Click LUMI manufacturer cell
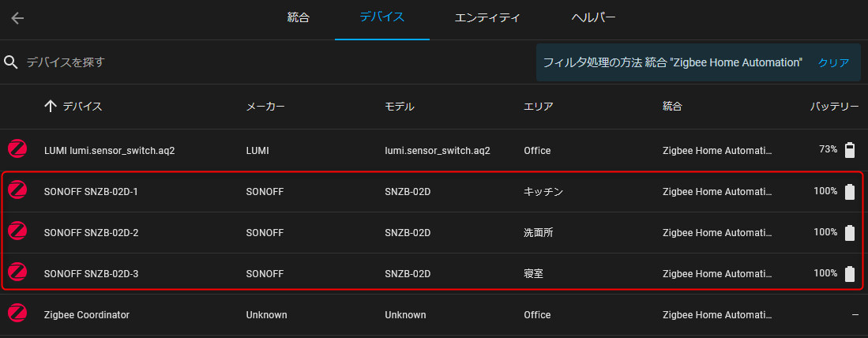The height and width of the screenshot is (338, 868). pos(257,150)
